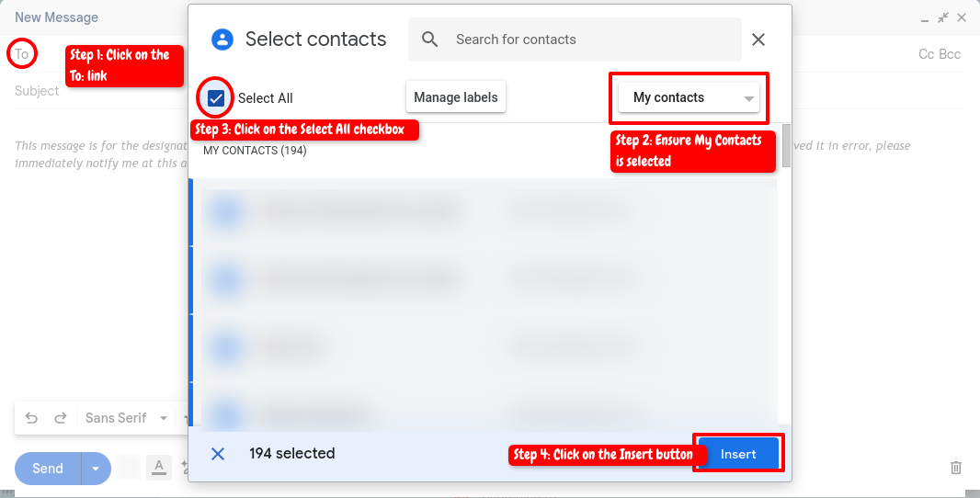Click the Manage labels button
This screenshot has width=980, height=498.
456,97
